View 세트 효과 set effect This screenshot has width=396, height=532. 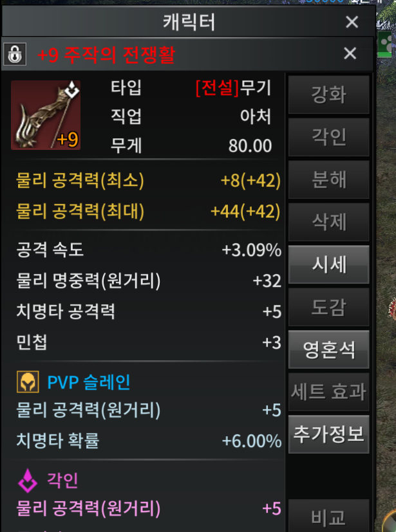coord(329,392)
